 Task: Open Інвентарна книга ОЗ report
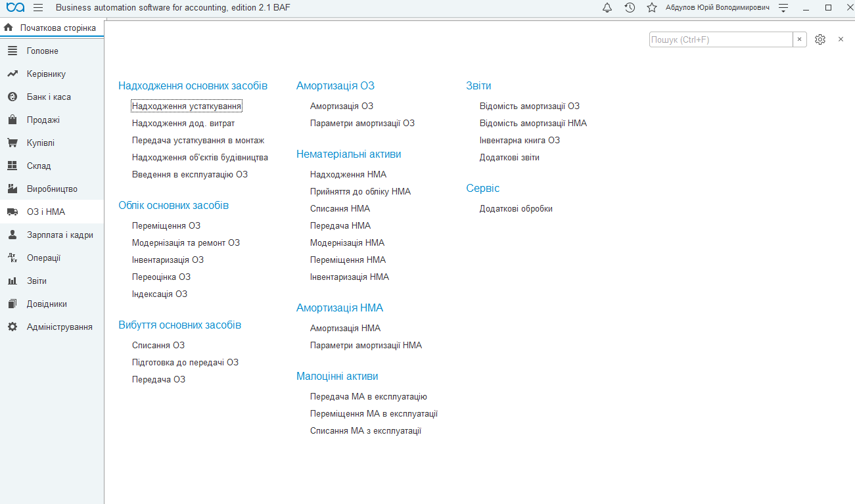(x=520, y=140)
